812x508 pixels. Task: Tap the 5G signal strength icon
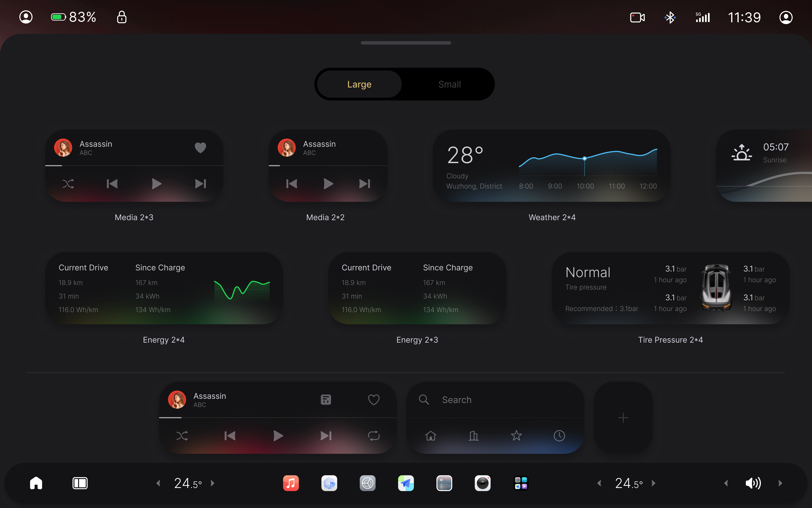point(703,17)
